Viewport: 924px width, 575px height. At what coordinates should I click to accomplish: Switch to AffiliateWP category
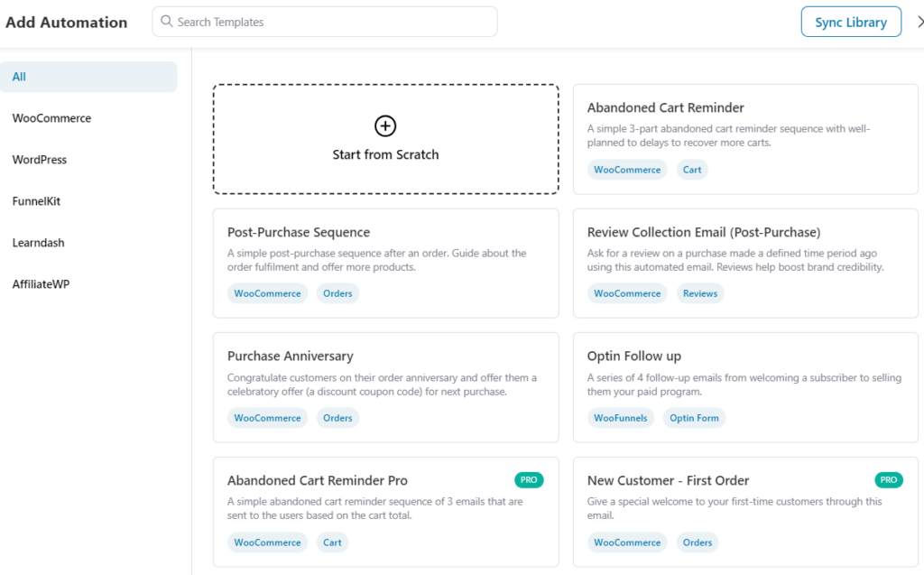[x=41, y=284]
